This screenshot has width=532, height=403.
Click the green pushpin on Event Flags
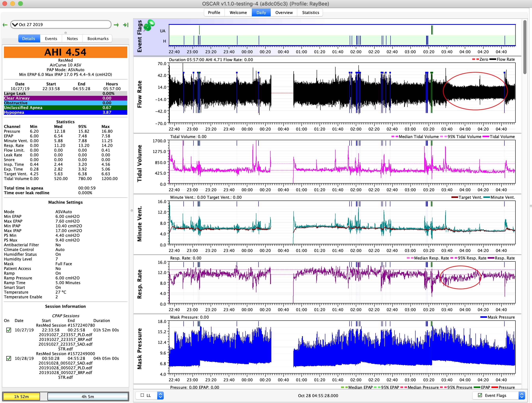tap(149, 25)
